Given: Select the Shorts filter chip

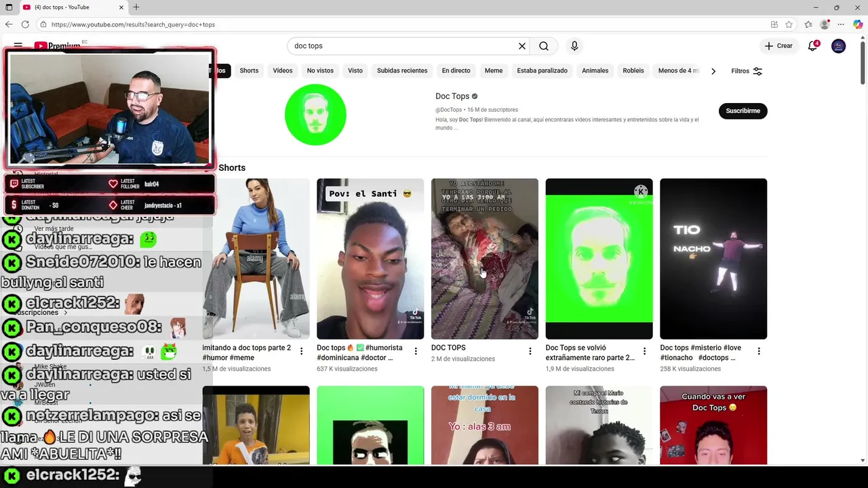Looking at the screenshot, I should tap(249, 70).
